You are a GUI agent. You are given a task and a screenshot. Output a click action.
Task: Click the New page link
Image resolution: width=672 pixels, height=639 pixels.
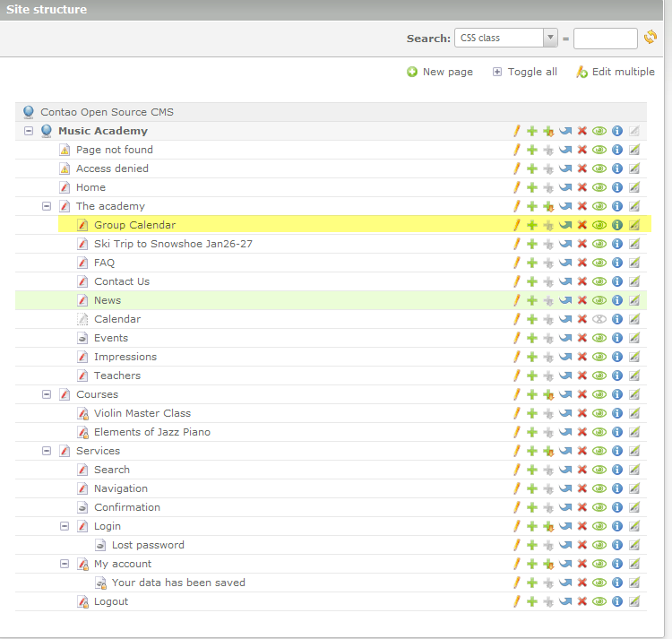coord(440,72)
